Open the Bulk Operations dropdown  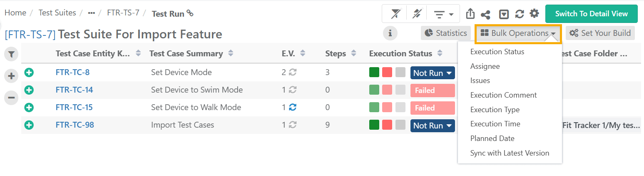[x=518, y=33]
